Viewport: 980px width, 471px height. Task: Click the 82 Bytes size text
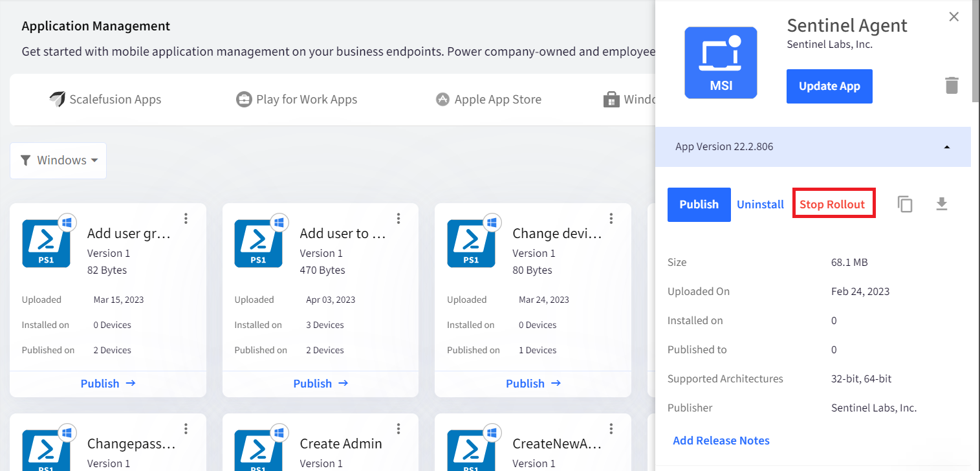coord(107,270)
